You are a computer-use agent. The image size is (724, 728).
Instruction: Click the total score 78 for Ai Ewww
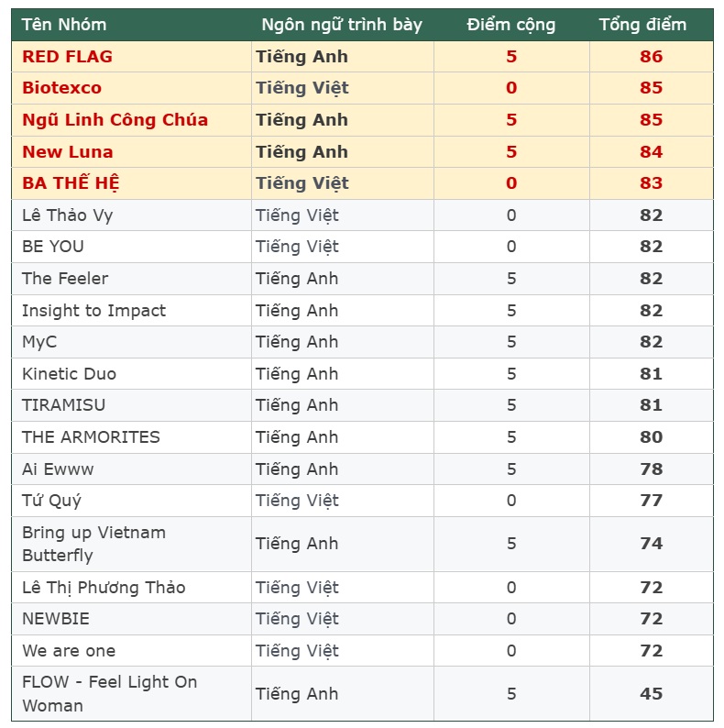coord(651,469)
